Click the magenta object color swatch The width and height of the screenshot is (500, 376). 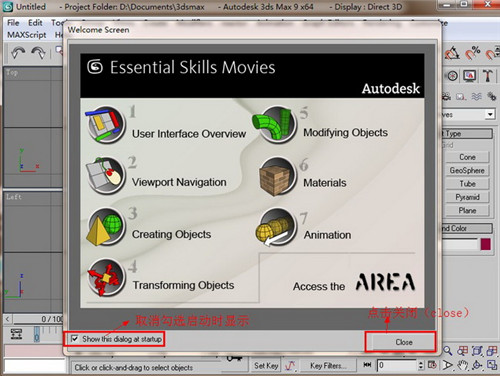(486, 244)
